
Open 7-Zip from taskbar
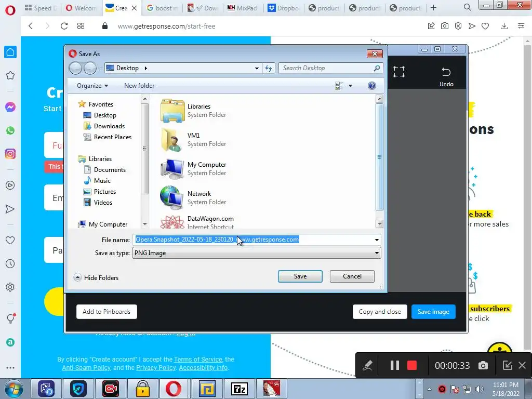[240, 389]
